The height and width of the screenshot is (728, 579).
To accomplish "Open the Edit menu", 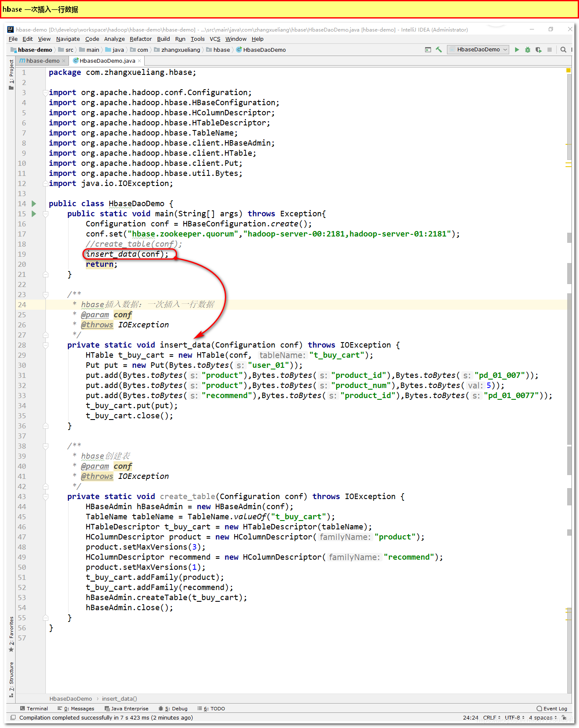I will coord(28,39).
